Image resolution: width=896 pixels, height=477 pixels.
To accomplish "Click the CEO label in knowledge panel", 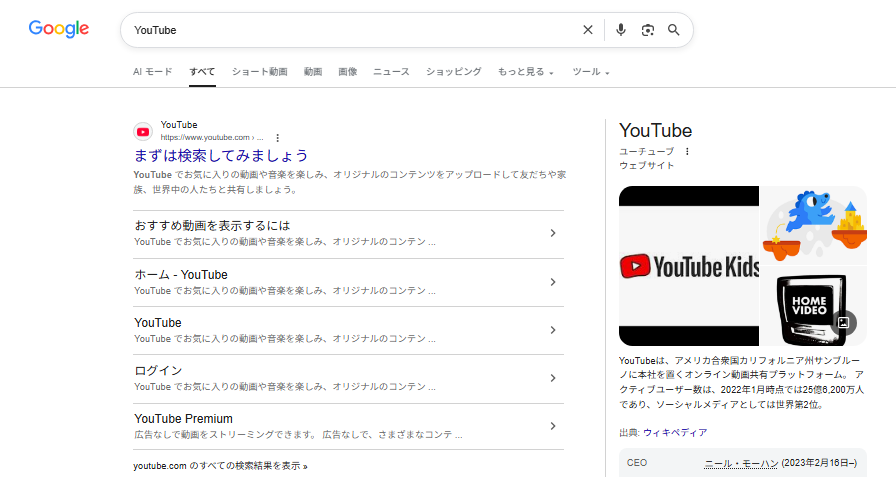I will [637, 463].
